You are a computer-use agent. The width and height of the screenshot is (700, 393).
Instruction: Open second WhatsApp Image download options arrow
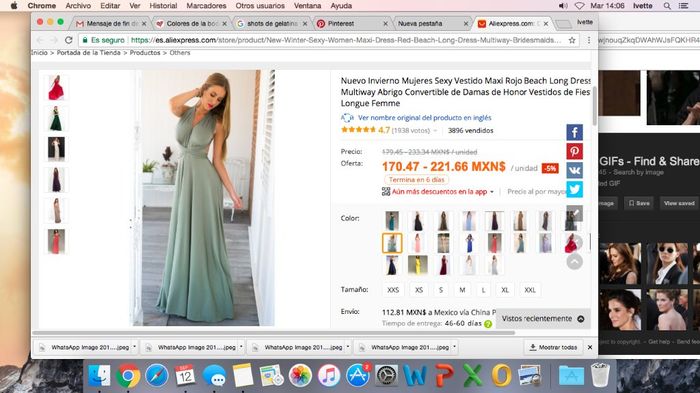click(241, 347)
